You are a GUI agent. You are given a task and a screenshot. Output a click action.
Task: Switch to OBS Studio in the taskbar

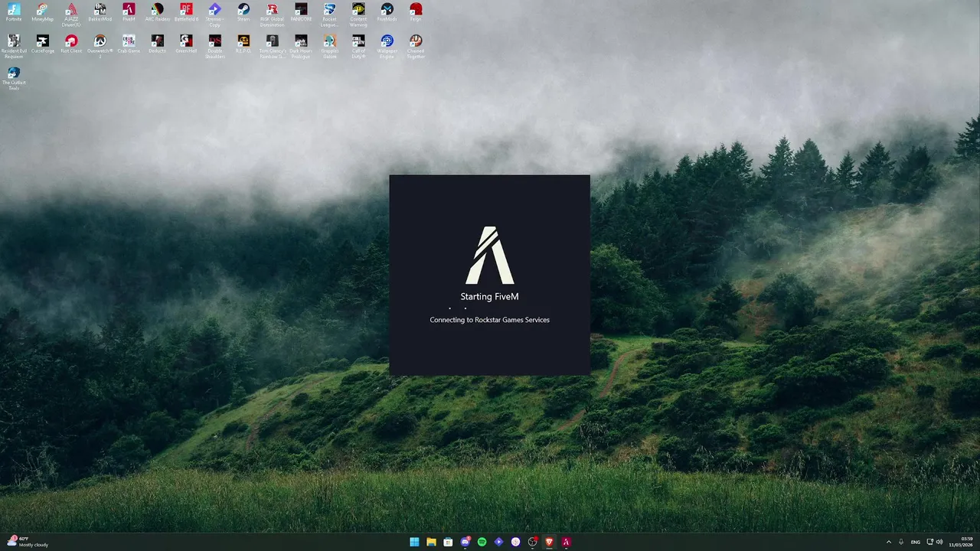pos(532,542)
